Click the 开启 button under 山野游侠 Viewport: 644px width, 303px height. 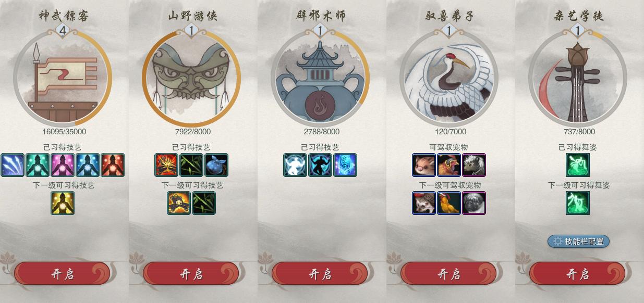pos(191,274)
